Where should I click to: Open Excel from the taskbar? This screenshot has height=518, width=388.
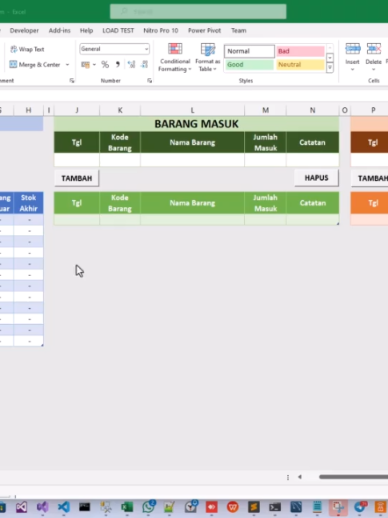(127, 507)
